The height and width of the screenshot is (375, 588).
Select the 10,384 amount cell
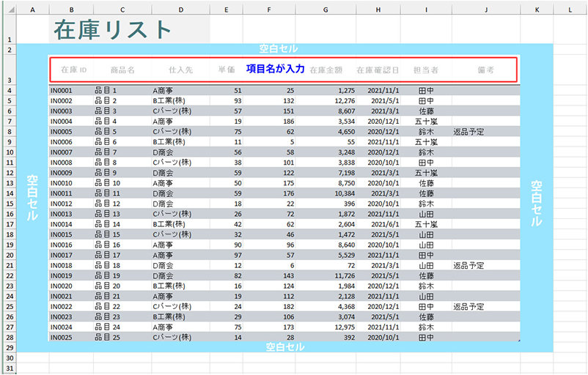(326, 193)
